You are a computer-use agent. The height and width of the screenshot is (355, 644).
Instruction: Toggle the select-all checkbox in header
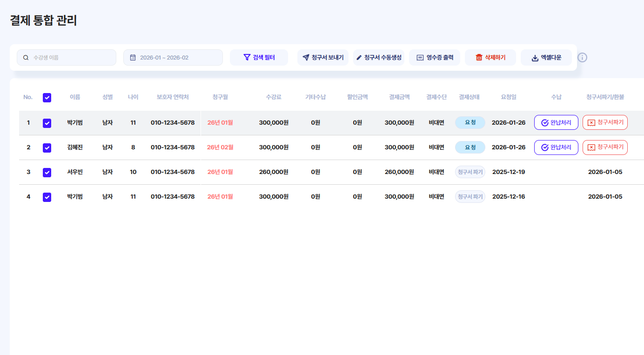47,98
